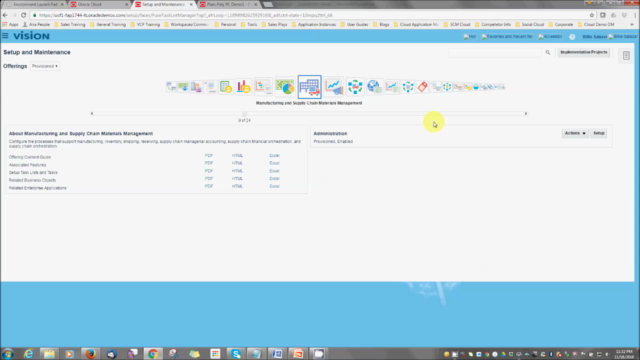Select the green spreadsheet with coin offering icon

pos(226,87)
